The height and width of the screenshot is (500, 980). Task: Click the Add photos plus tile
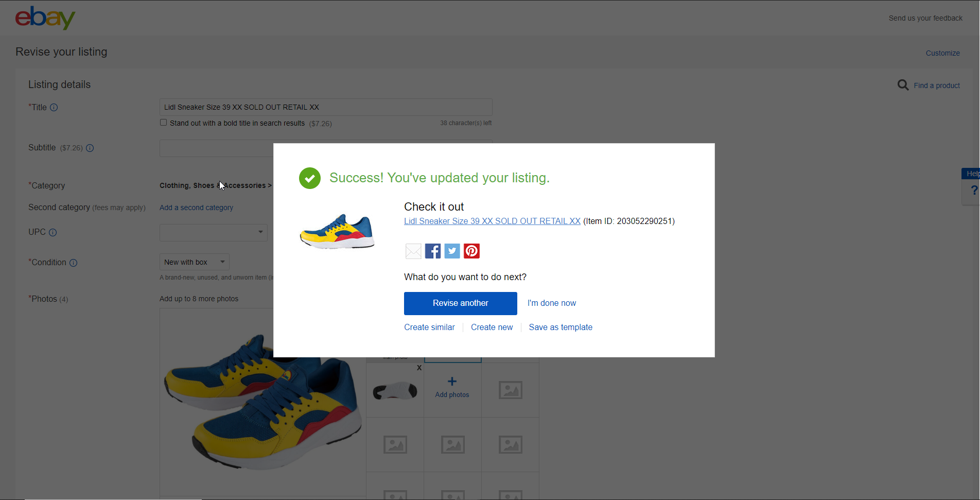(452, 387)
